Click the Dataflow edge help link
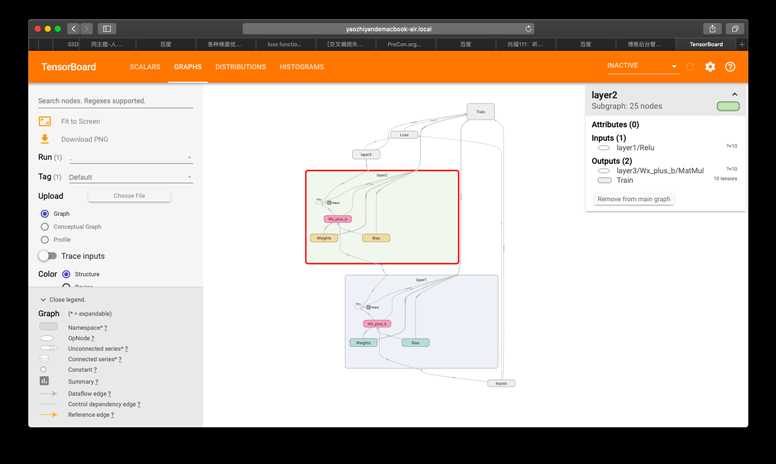776x464 pixels. [109, 394]
